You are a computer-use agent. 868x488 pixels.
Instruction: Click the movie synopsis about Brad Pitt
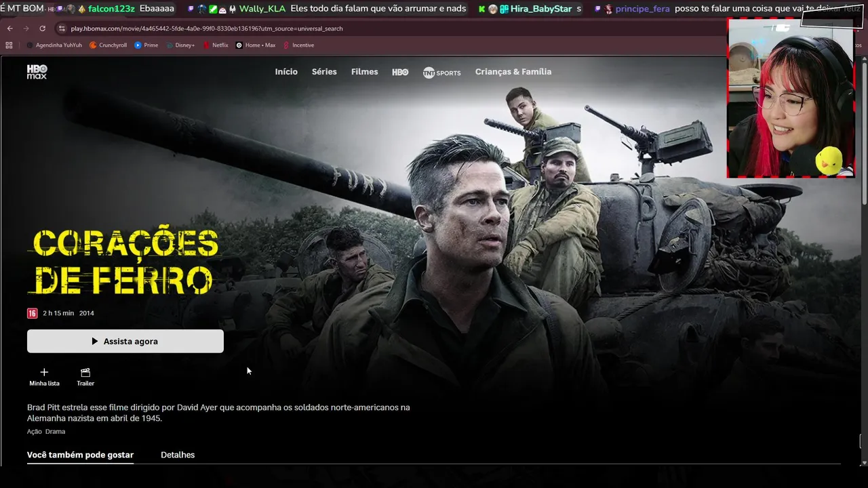pos(218,413)
